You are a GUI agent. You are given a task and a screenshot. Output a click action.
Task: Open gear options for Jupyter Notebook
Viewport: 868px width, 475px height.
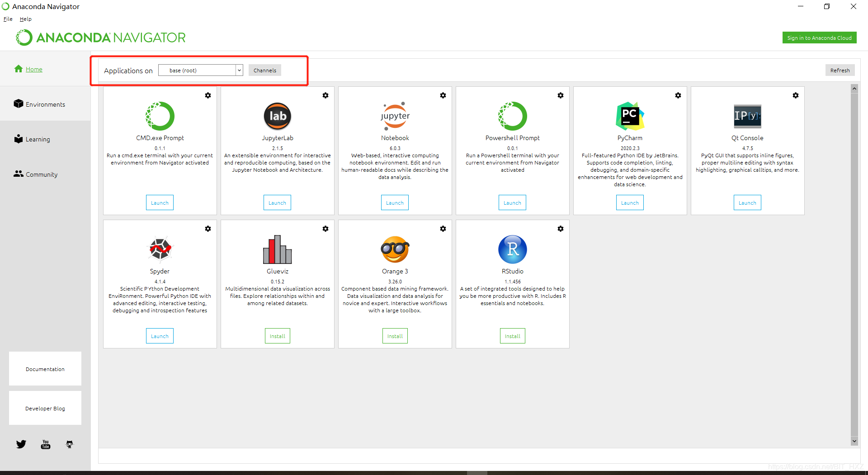click(x=443, y=95)
